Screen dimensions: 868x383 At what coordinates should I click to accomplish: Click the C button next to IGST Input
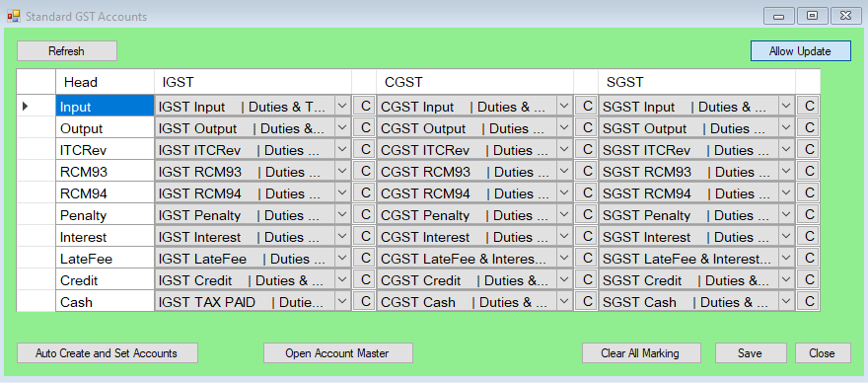(364, 106)
